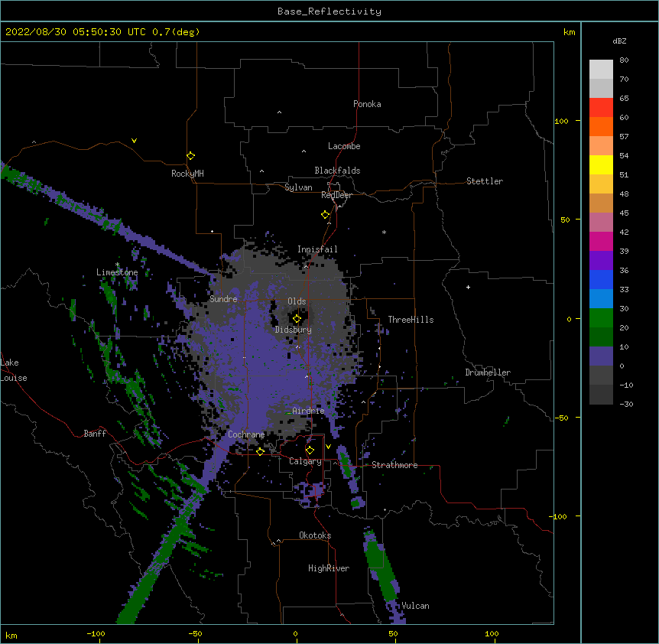Click the -10 dBZ dark gray swatch
The height and width of the screenshot is (644, 659).
pos(601,395)
